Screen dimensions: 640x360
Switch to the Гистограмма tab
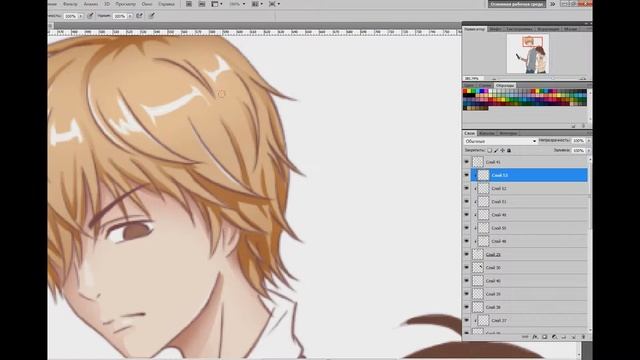click(x=519, y=29)
